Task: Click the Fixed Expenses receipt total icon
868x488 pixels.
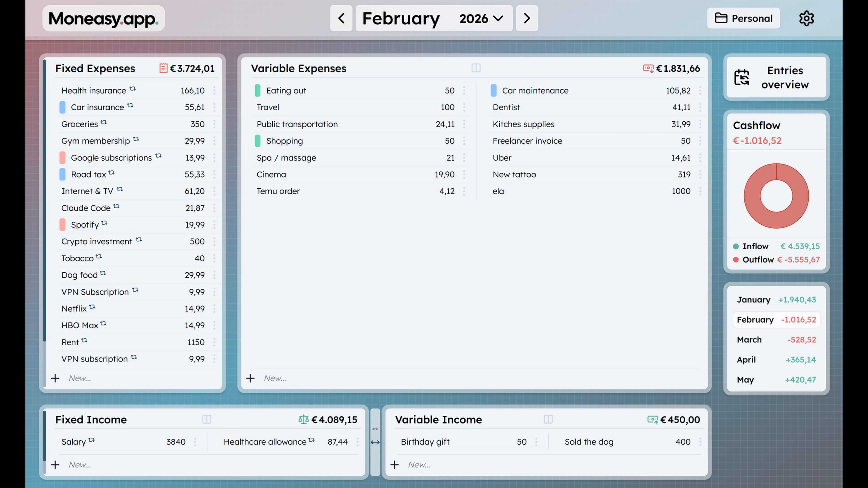Action: 163,68
